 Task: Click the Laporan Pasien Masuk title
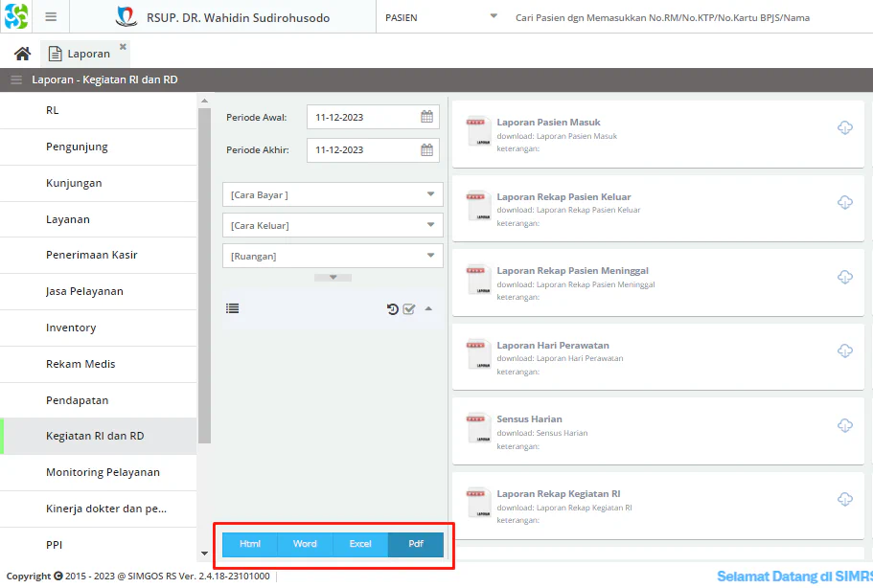pos(548,123)
